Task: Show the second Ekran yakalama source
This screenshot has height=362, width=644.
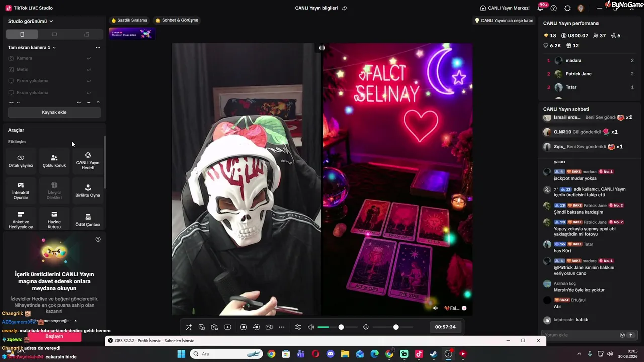Action: coord(89,93)
